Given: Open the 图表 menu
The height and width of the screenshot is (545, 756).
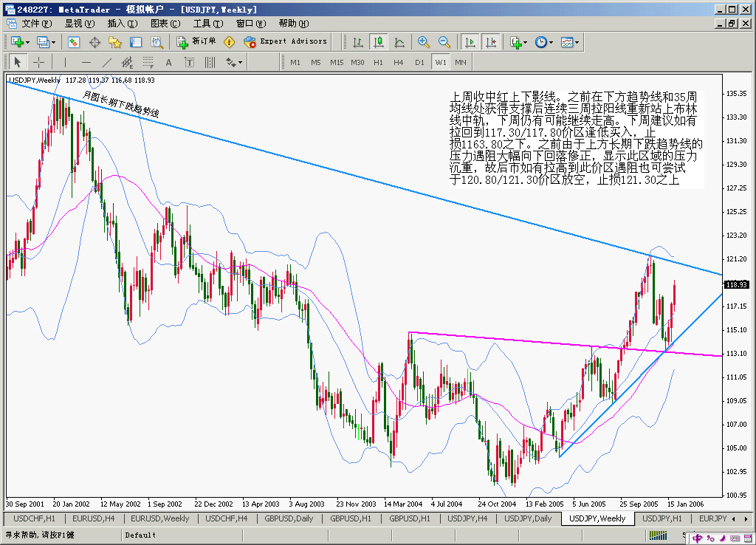Looking at the screenshot, I should 165,23.
